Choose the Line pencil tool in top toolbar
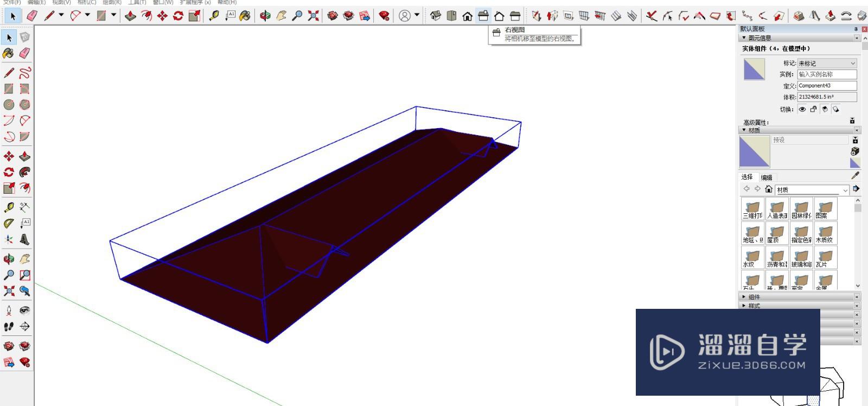This screenshot has width=868, height=406. (x=49, y=16)
